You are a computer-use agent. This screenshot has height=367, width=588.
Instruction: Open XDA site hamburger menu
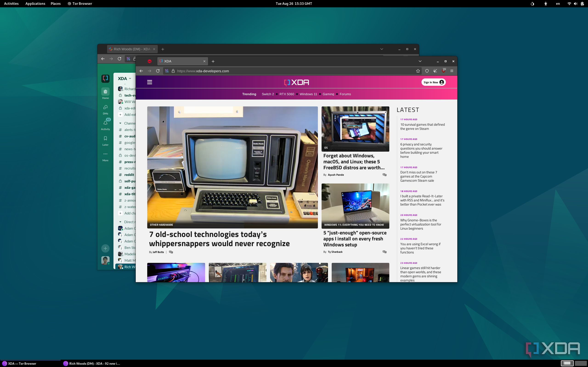click(150, 82)
